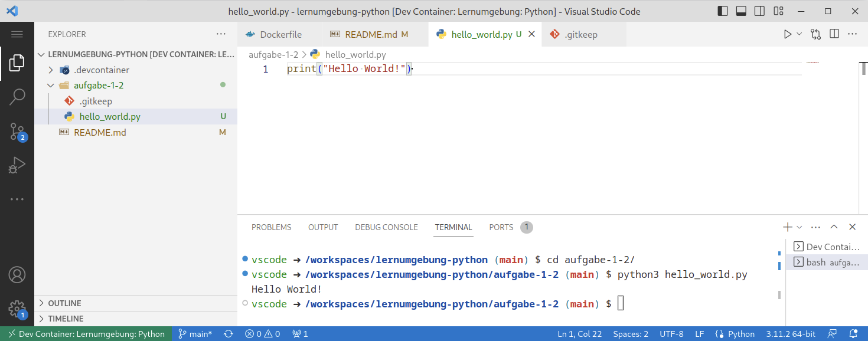Viewport: 868px width, 341px height.
Task: Select hello_world.py in Explorer tree
Action: [x=110, y=117]
